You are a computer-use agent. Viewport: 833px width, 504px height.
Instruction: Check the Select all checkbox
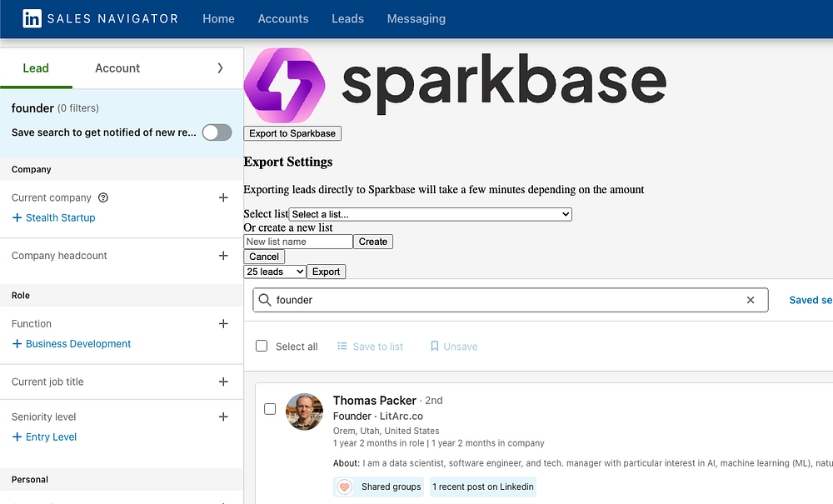[262, 347]
